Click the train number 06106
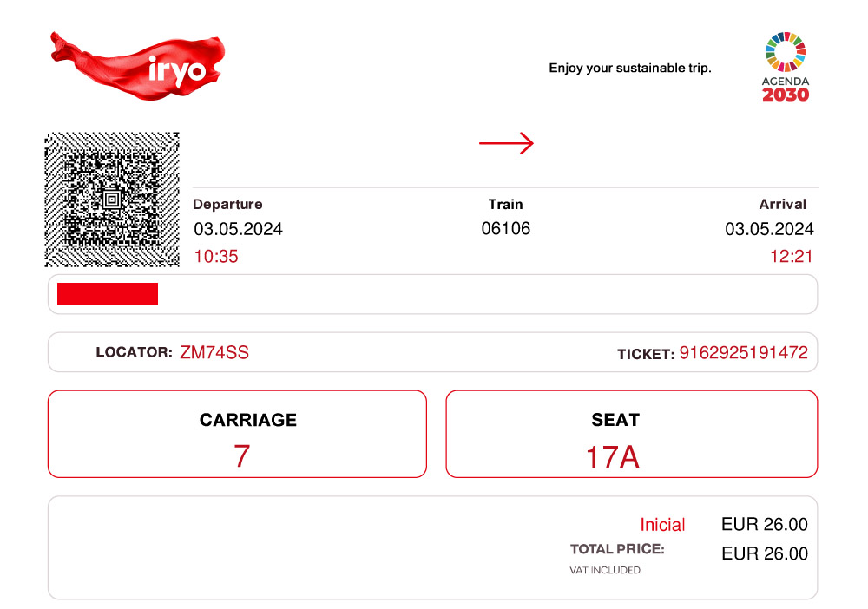 [x=505, y=228]
